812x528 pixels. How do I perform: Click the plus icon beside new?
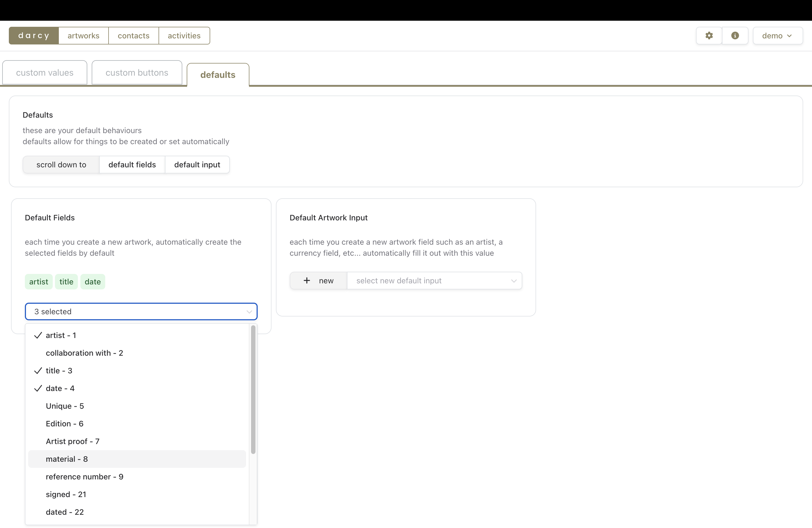[307, 280]
